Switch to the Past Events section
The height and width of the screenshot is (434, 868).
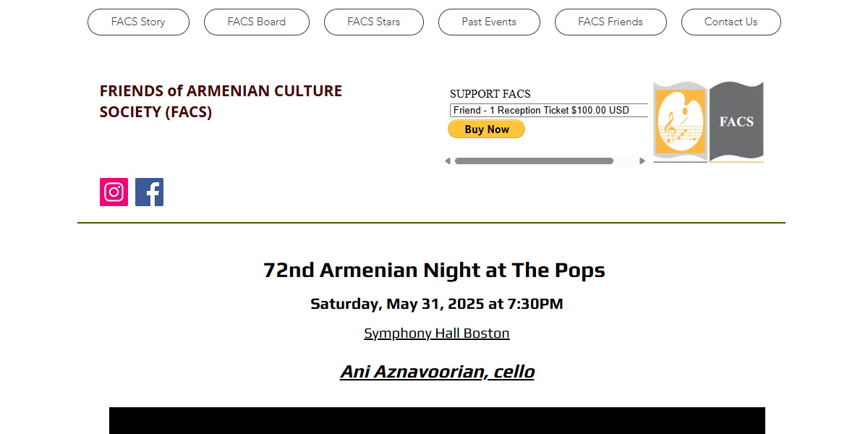tap(489, 22)
